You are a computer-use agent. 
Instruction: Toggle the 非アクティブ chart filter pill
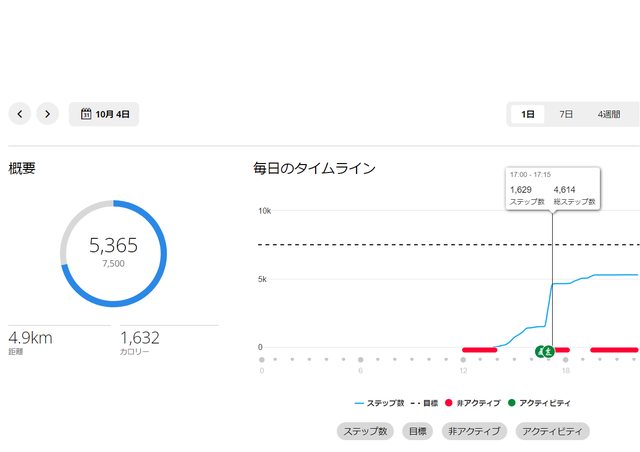pyautogui.click(x=473, y=432)
